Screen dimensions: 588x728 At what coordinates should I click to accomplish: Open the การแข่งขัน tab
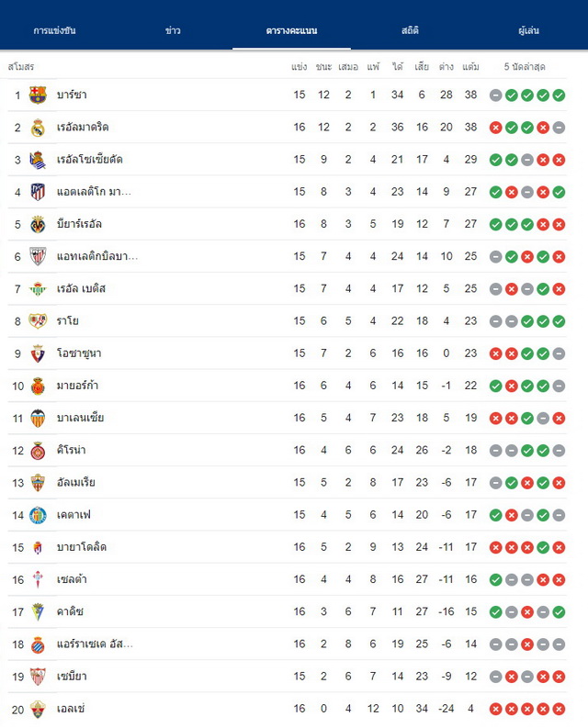(x=55, y=30)
